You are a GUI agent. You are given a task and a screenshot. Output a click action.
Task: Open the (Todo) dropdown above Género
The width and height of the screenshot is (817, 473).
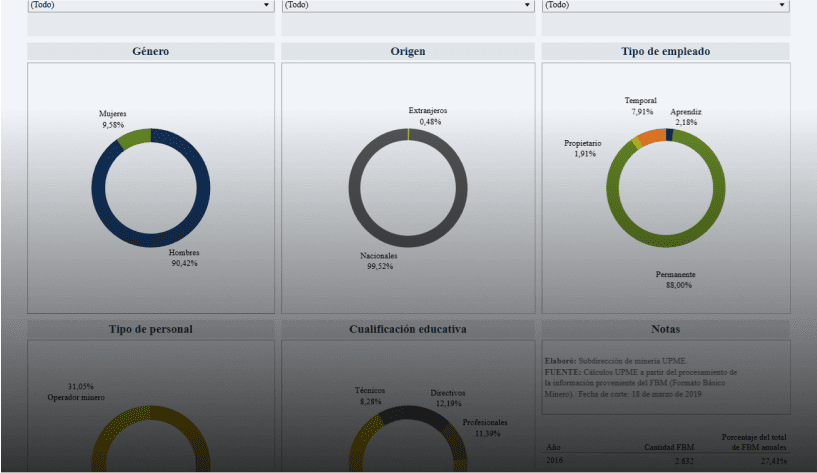[150, 5]
